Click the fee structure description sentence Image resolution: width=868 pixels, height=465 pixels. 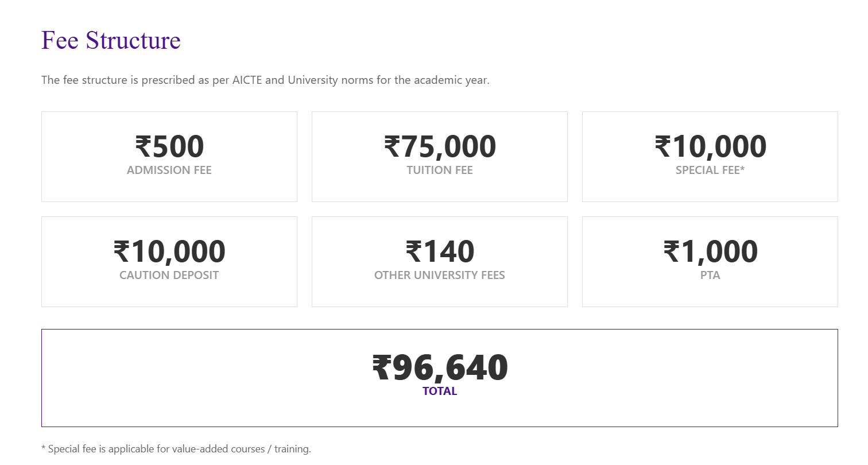click(x=265, y=80)
